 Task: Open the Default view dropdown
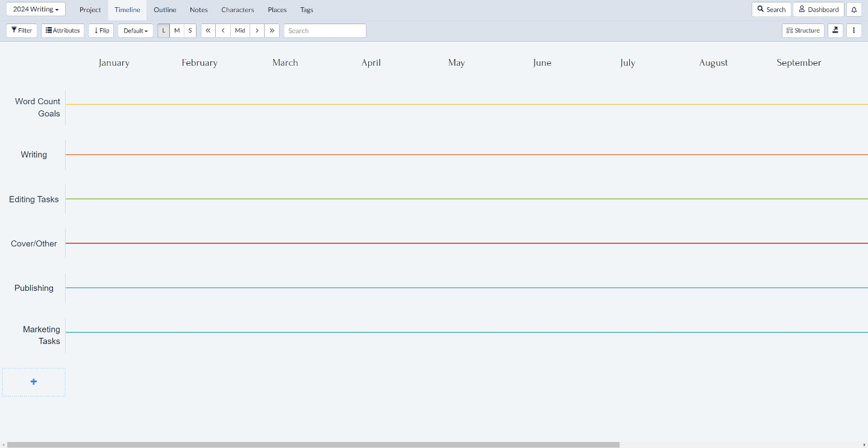136,31
